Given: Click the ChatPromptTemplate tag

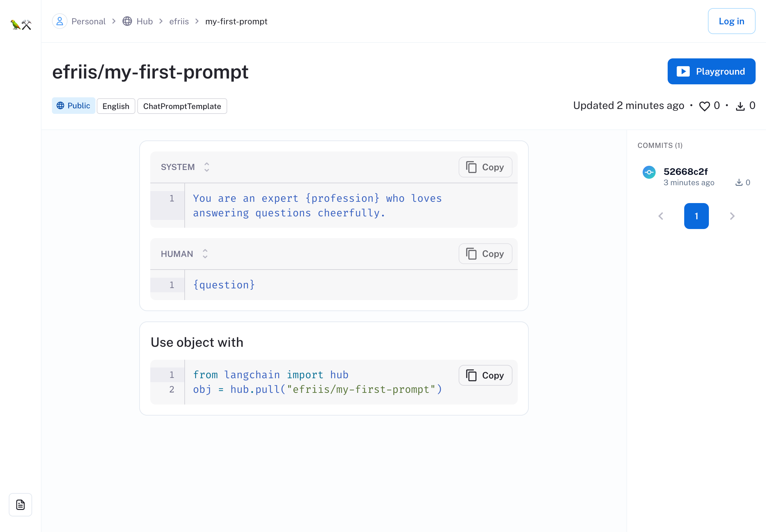Looking at the screenshot, I should click(182, 106).
